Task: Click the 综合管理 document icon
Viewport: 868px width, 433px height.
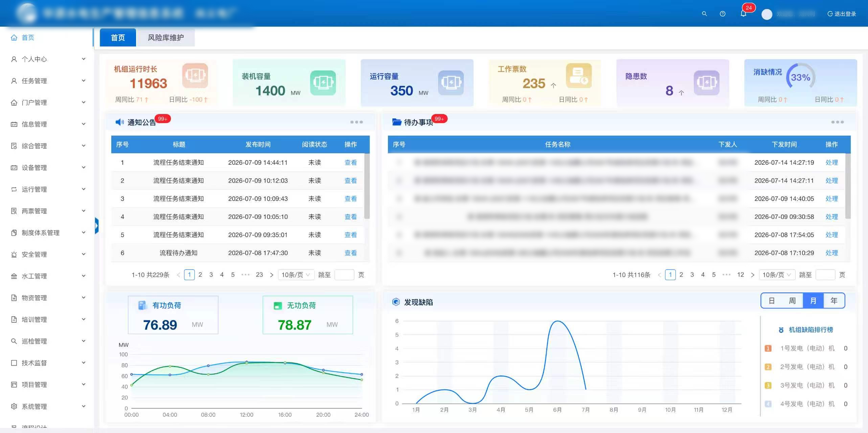Action: (x=14, y=146)
